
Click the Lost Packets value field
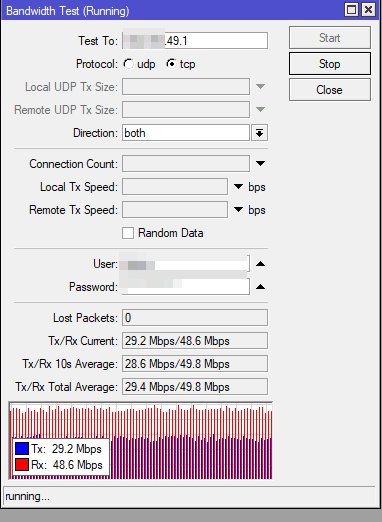coord(195,318)
